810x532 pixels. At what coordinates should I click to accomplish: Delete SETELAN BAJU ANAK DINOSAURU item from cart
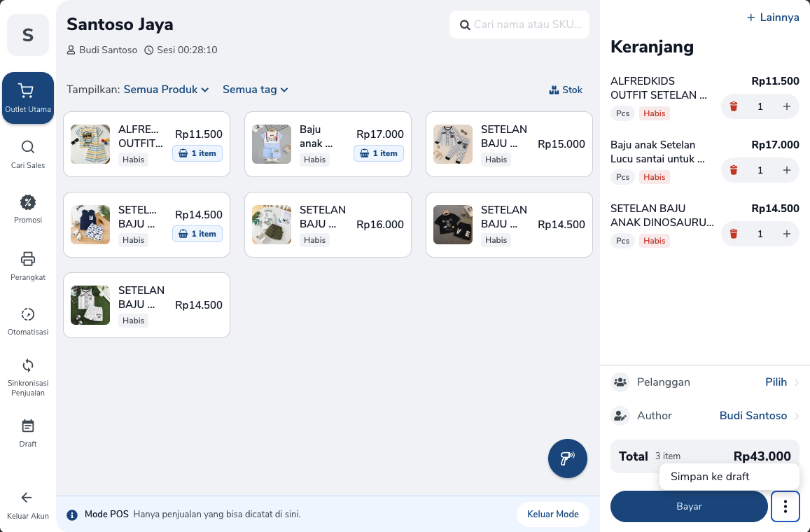coord(734,234)
